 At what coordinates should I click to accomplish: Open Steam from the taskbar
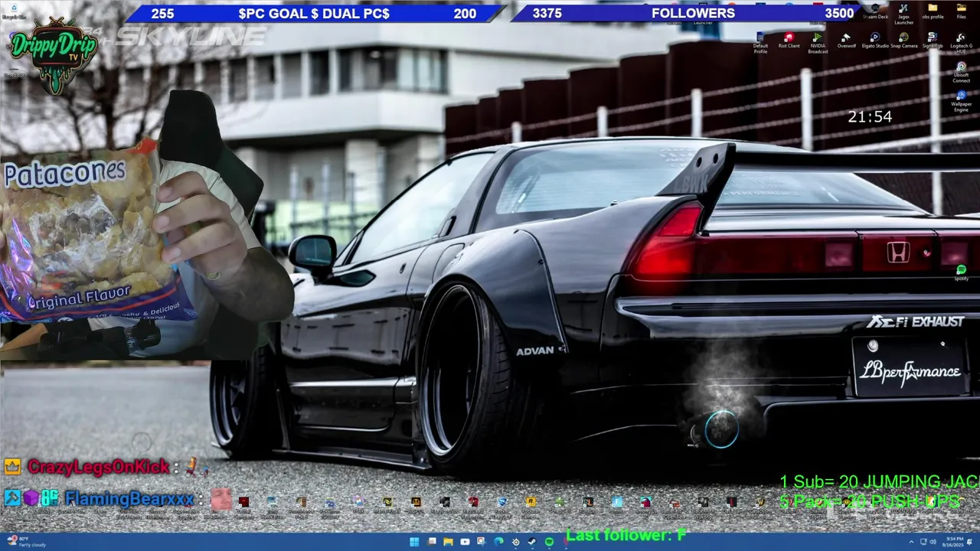click(531, 542)
